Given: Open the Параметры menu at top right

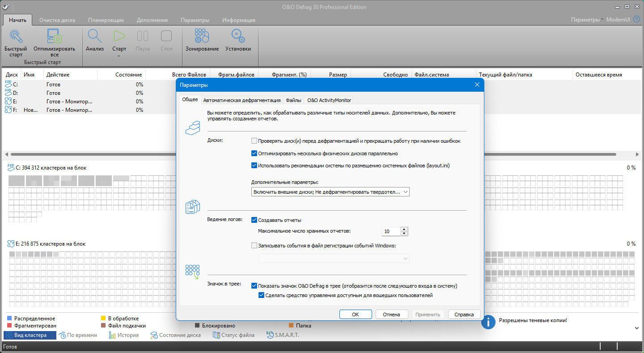Looking at the screenshot, I should 587,20.
